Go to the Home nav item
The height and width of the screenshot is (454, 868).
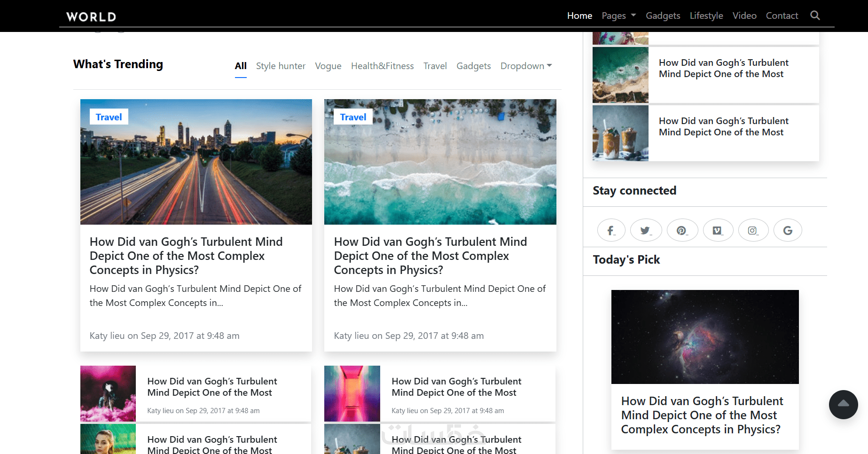click(579, 16)
